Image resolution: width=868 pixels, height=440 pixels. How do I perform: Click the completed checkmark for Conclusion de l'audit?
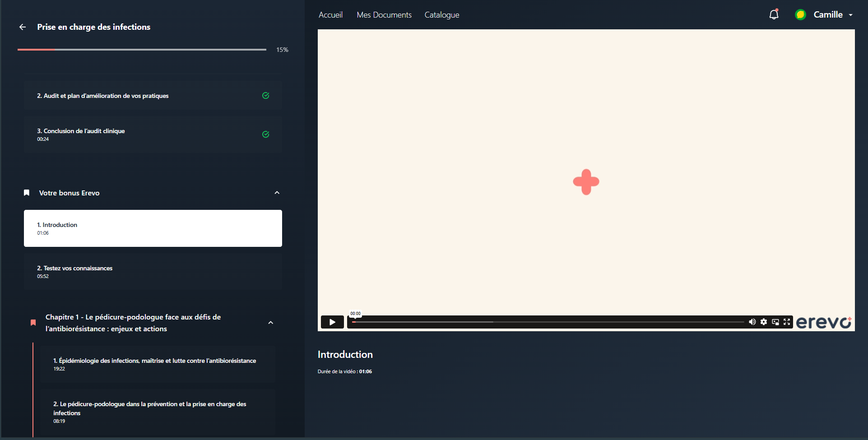point(266,134)
